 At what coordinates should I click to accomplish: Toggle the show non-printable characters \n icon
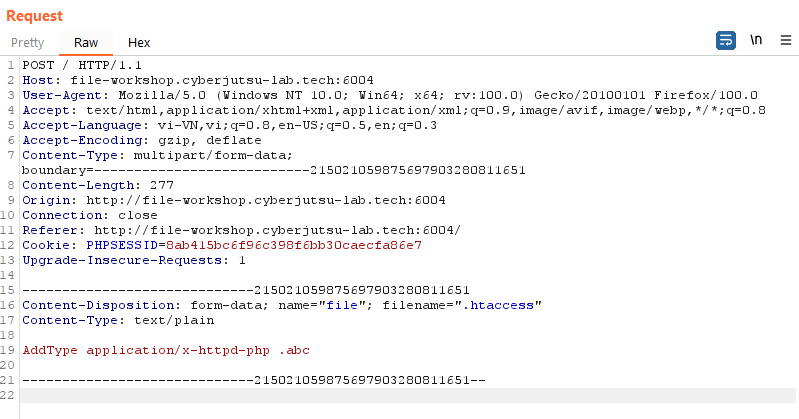click(x=756, y=40)
